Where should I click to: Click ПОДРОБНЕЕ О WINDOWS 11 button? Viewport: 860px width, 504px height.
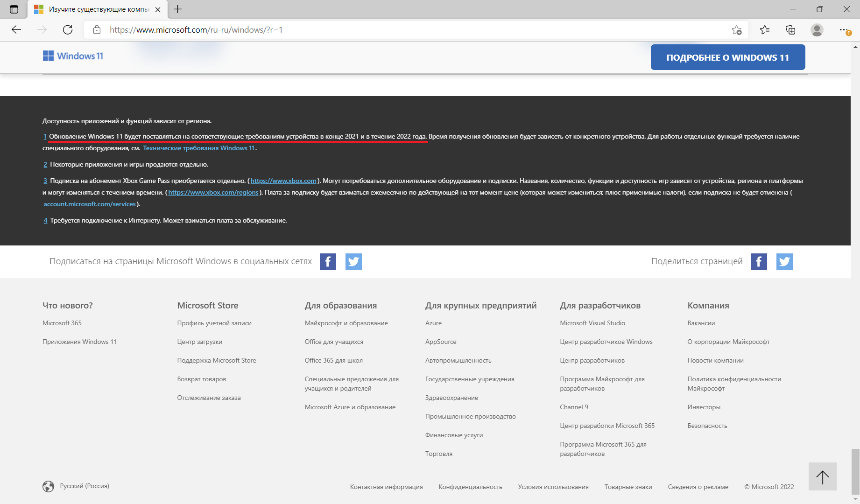point(728,57)
